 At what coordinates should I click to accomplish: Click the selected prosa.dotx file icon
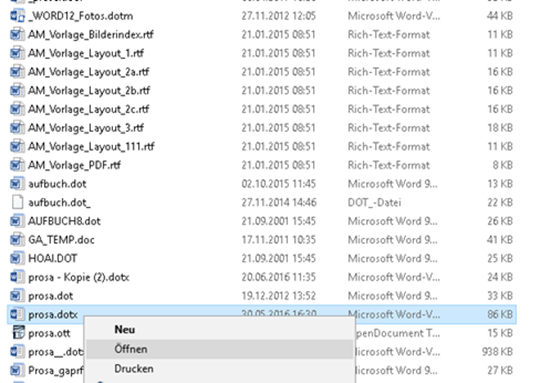click(18, 314)
